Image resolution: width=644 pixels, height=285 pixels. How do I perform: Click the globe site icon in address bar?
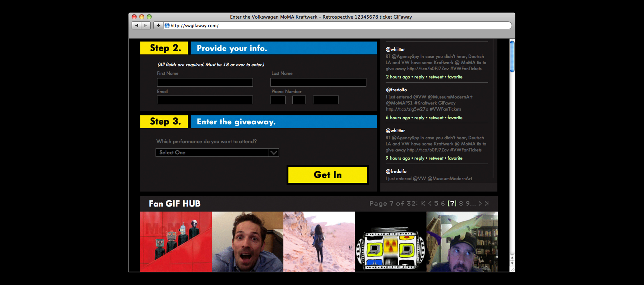(167, 25)
